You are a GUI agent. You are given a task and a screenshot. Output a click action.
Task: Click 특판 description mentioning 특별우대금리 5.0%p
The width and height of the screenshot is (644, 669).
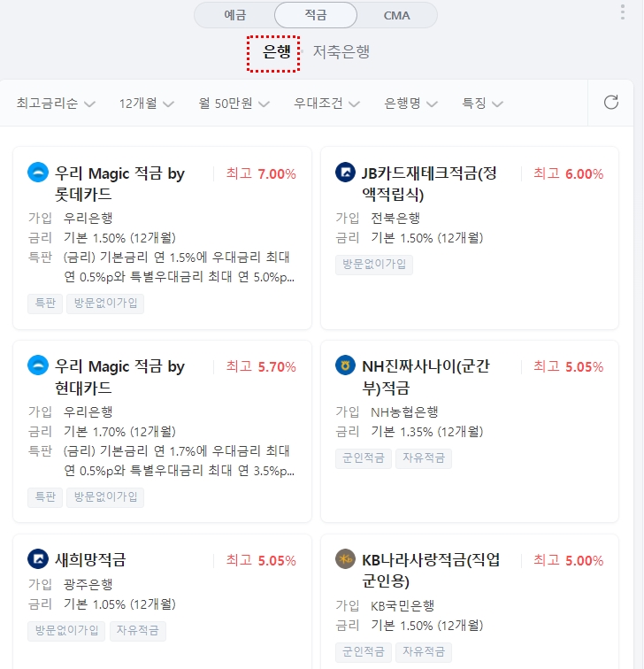[x=179, y=267]
